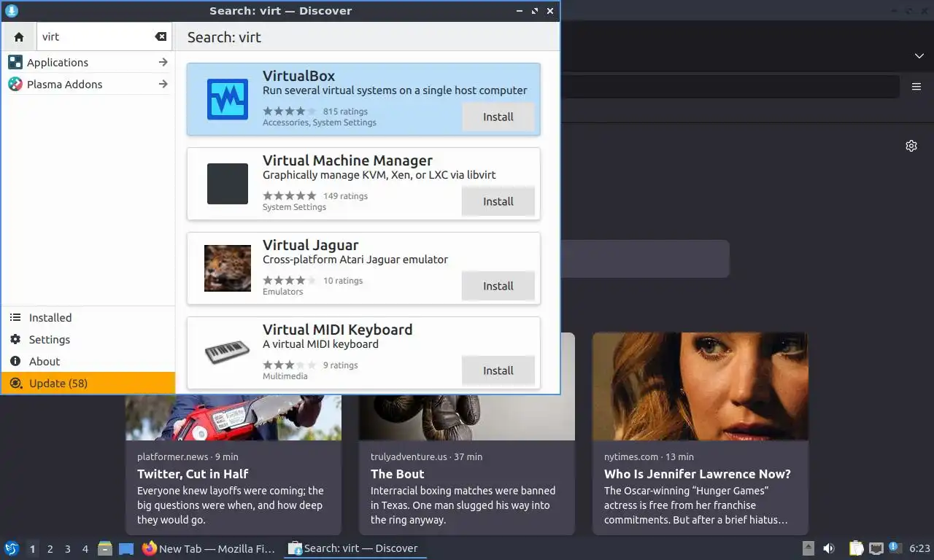Open Discover Settings section
934x560 pixels.
click(x=88, y=339)
